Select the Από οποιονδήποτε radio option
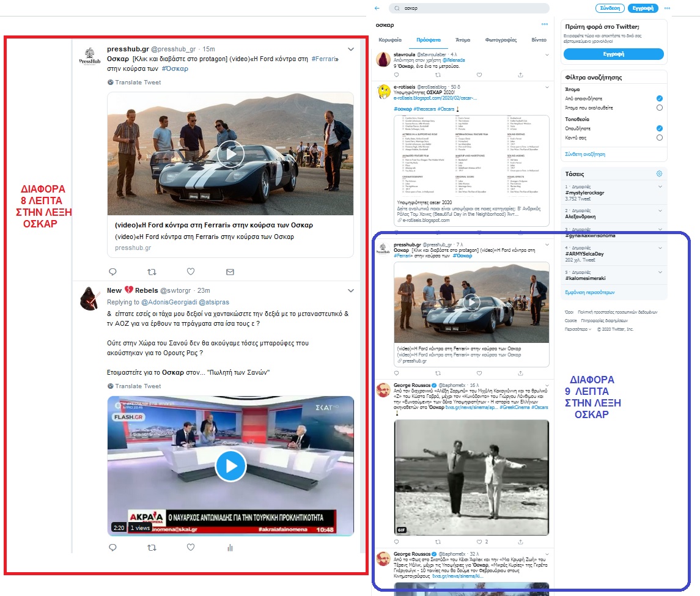 click(x=660, y=98)
